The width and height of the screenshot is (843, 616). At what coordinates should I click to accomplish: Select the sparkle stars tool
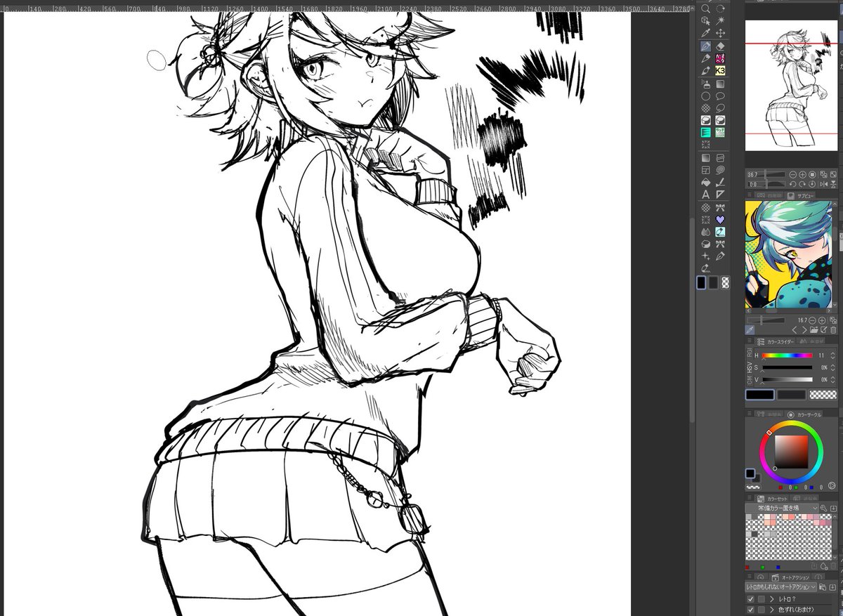point(706,256)
